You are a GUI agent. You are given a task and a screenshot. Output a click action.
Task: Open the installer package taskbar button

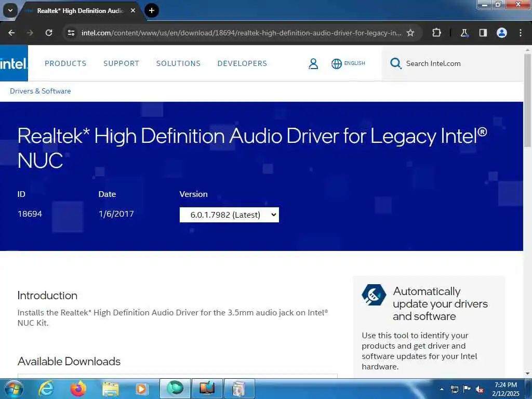click(239, 389)
